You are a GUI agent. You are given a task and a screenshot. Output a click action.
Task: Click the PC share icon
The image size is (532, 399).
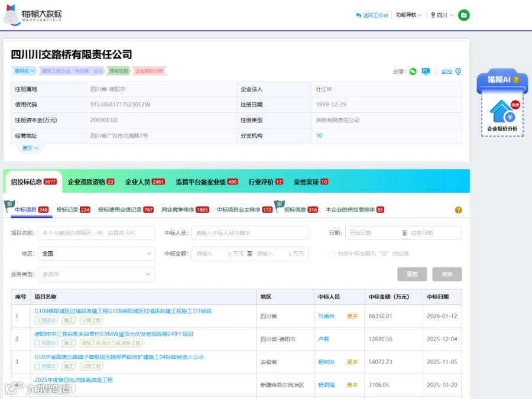pos(426,72)
